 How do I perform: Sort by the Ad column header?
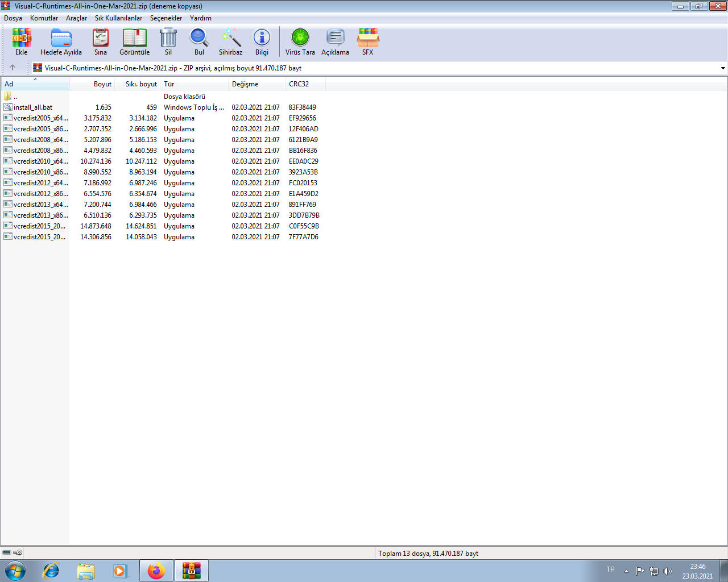(35, 84)
